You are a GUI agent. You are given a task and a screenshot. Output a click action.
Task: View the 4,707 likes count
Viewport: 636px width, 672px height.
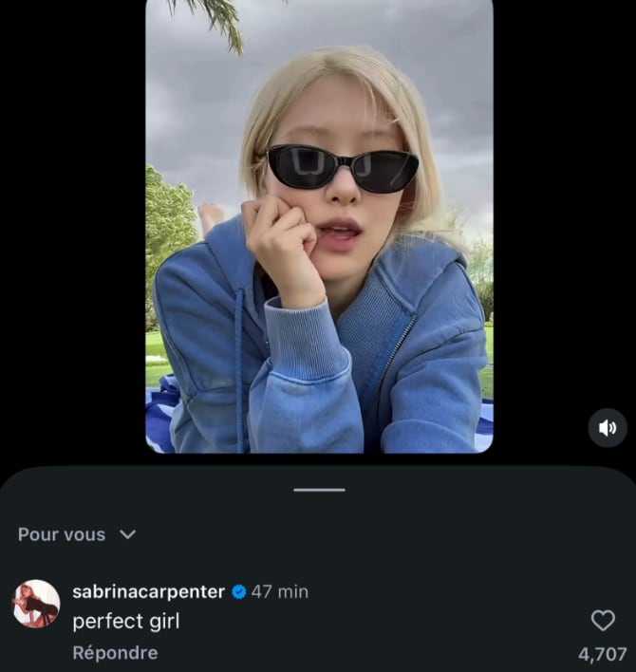pyautogui.click(x=603, y=654)
